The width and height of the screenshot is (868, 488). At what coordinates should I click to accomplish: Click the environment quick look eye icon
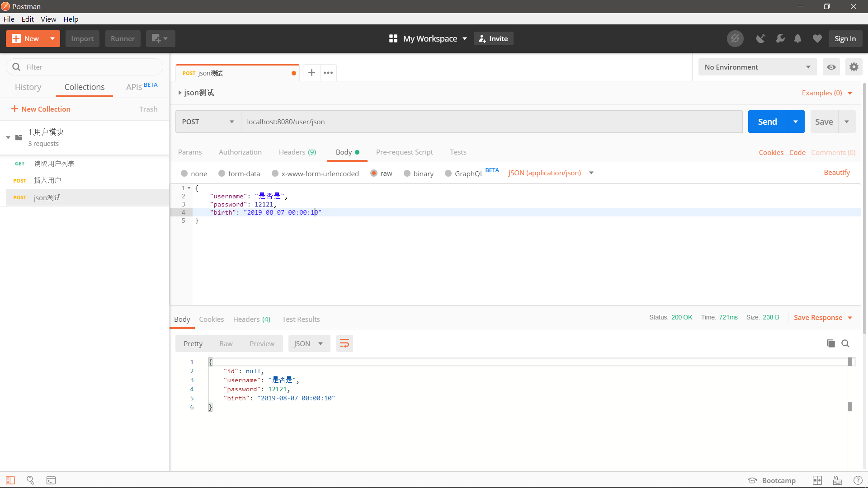tap(831, 67)
